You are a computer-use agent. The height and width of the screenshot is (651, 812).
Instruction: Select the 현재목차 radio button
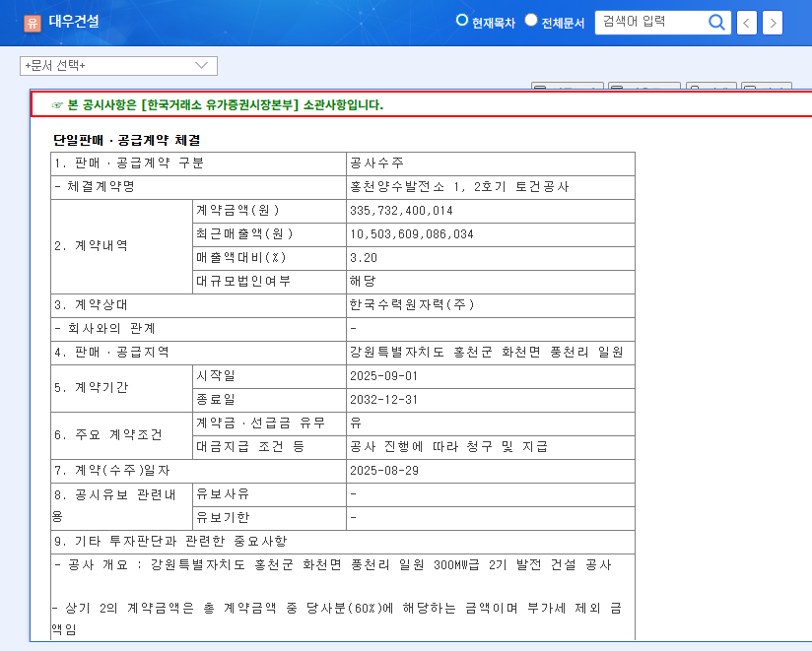click(460, 19)
